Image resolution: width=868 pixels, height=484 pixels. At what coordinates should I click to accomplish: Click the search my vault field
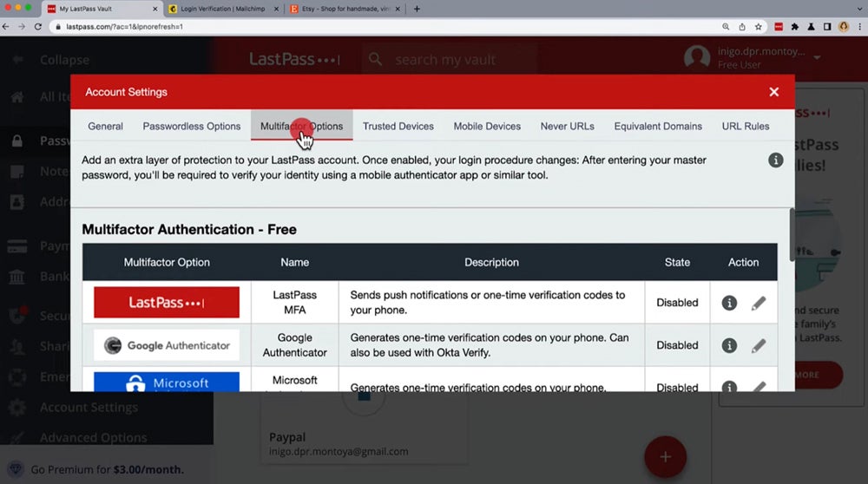[445, 60]
